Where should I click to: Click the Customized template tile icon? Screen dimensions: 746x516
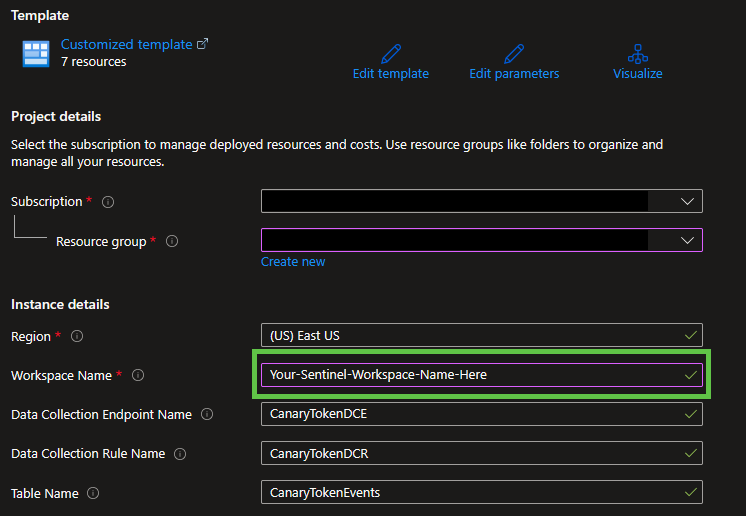(x=36, y=54)
